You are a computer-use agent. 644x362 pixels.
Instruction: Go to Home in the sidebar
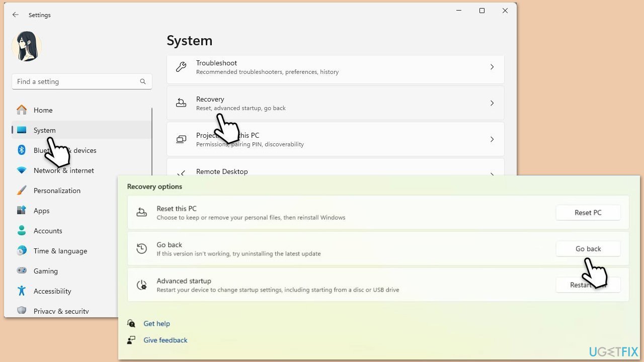point(82,110)
